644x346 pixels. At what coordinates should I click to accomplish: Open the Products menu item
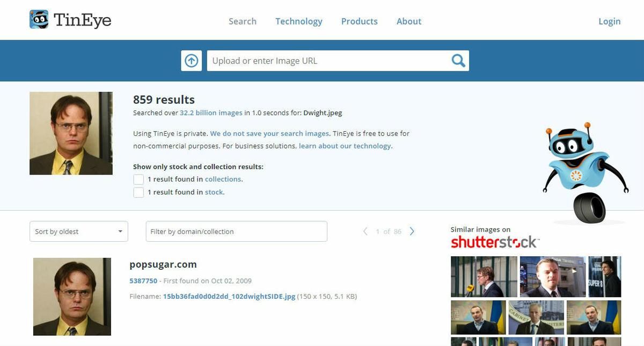pos(360,21)
